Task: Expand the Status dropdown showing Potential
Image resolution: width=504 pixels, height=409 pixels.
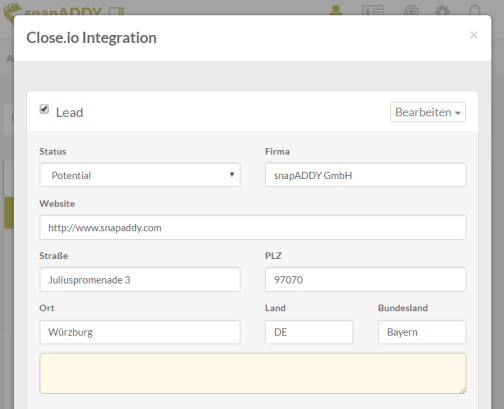Action: click(x=140, y=175)
